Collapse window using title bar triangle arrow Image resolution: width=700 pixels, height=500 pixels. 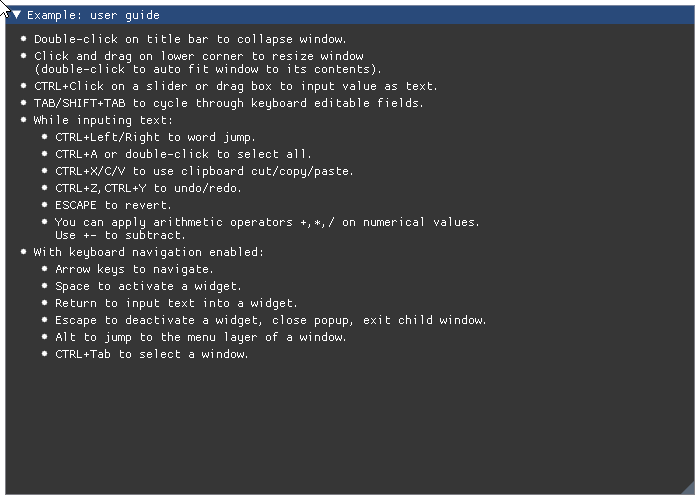tap(17, 15)
